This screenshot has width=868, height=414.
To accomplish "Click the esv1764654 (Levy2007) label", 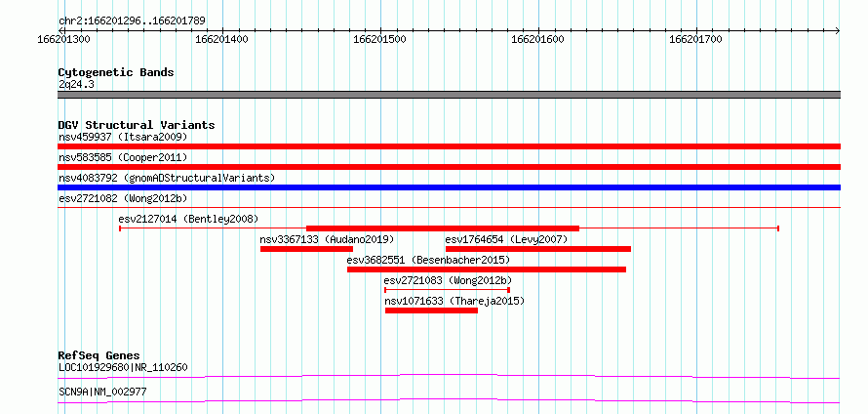I will pyautogui.click(x=506, y=239).
